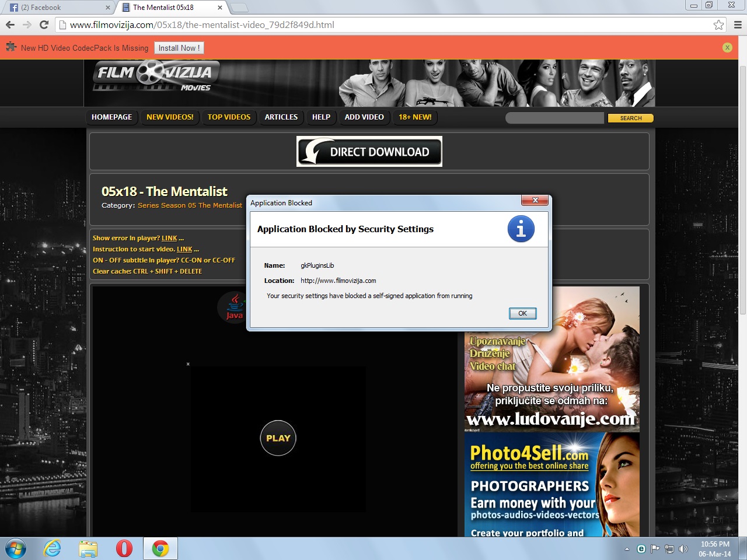Screen dimensions: 747x560
Task: Open the ludovanje.com dating ad banner
Action: pos(552,359)
